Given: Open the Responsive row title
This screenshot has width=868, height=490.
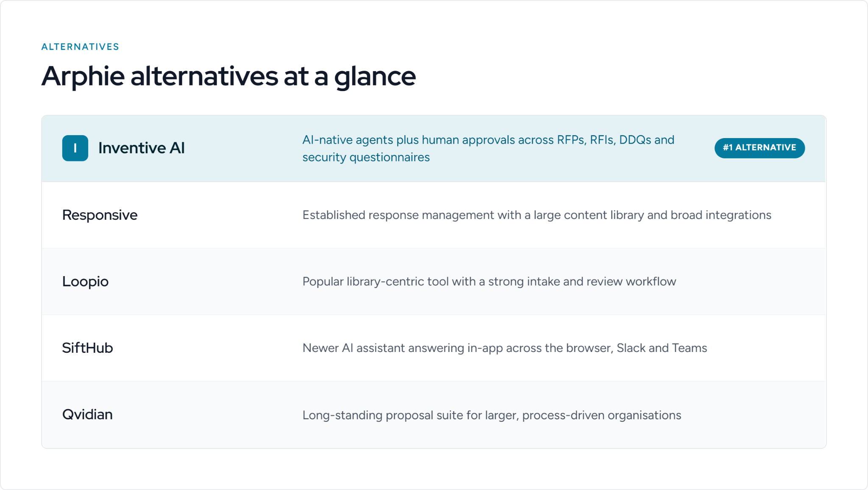Looking at the screenshot, I should click(x=100, y=215).
